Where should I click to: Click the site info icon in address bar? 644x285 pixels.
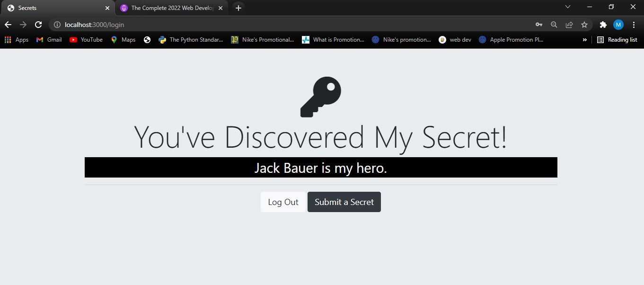pos(57,25)
